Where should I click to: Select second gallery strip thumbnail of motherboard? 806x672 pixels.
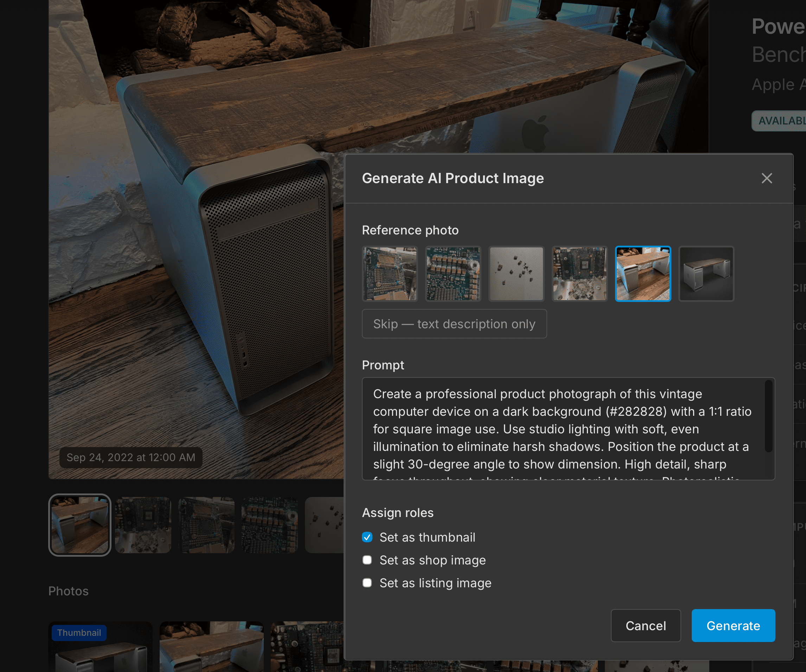[143, 525]
